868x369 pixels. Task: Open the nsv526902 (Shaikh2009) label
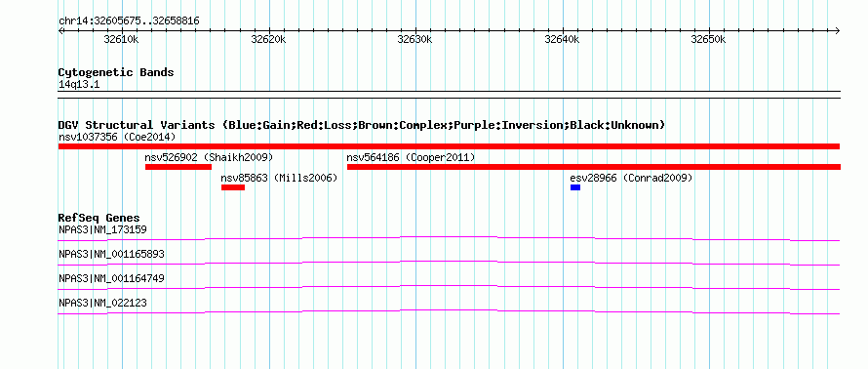coord(209,157)
